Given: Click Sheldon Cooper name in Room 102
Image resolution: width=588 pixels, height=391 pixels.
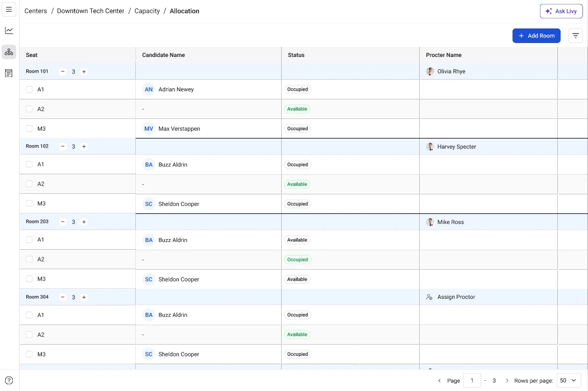Looking at the screenshot, I should [x=178, y=204].
